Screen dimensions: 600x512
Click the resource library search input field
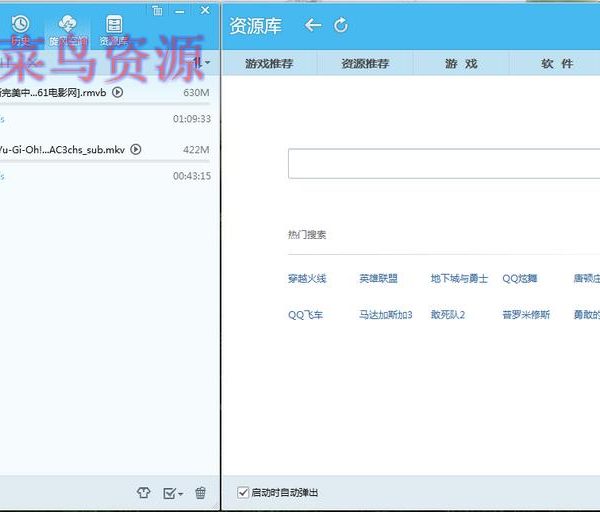[x=440, y=164]
